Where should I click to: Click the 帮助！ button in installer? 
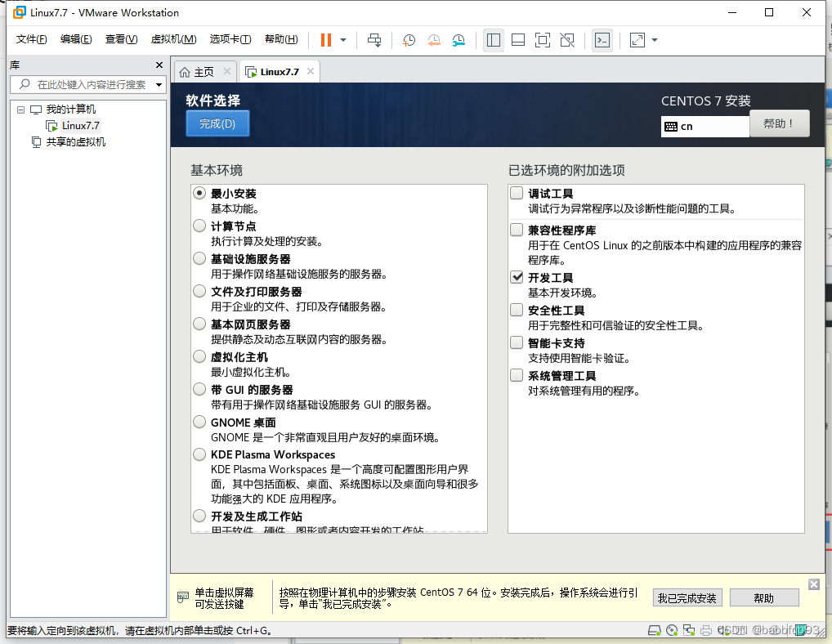point(779,123)
